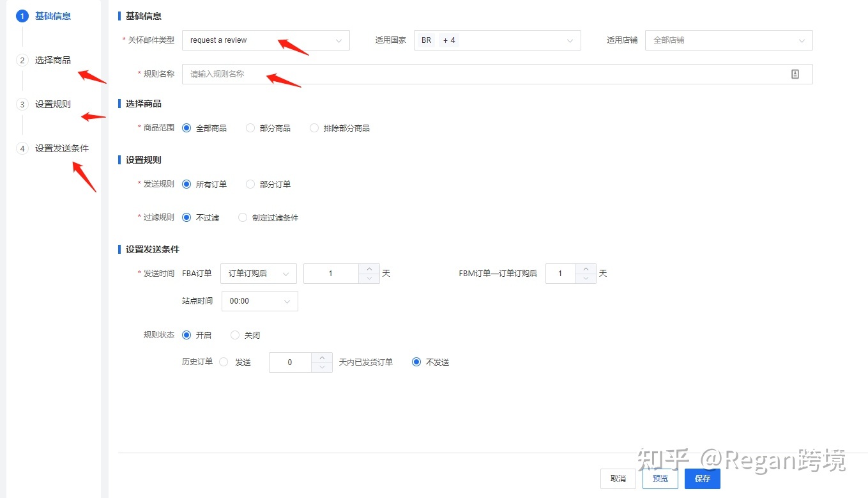Go to the 设置规则 step in sidebar
868x498 pixels.
[x=53, y=104]
